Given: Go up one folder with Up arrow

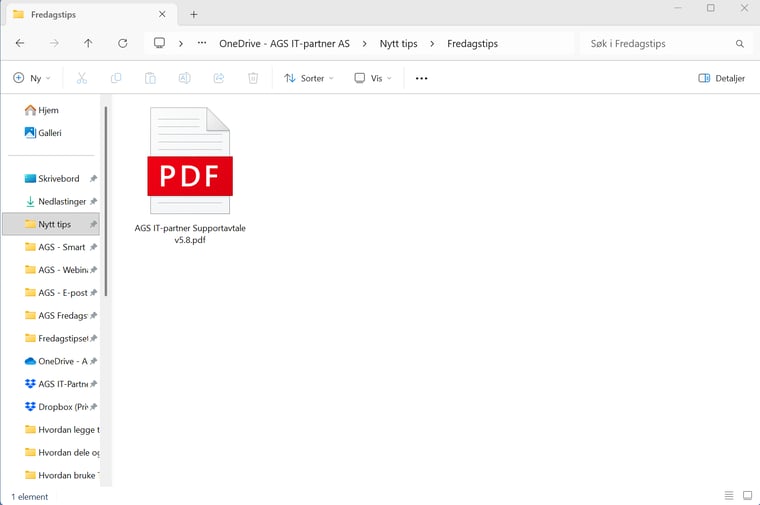Looking at the screenshot, I should coord(88,44).
